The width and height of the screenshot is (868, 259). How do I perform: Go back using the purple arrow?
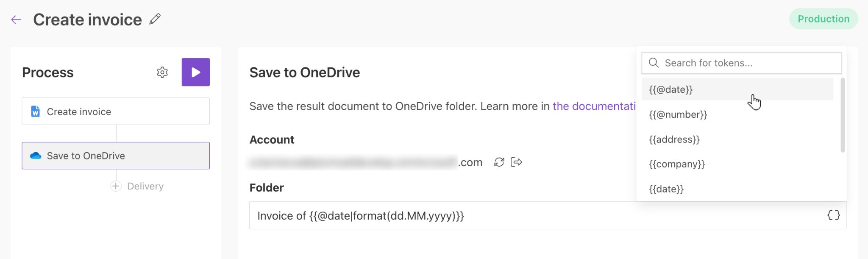pos(16,19)
